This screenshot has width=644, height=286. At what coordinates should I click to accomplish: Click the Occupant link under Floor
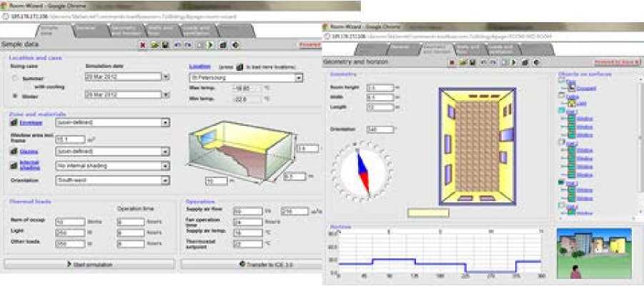tap(586, 89)
